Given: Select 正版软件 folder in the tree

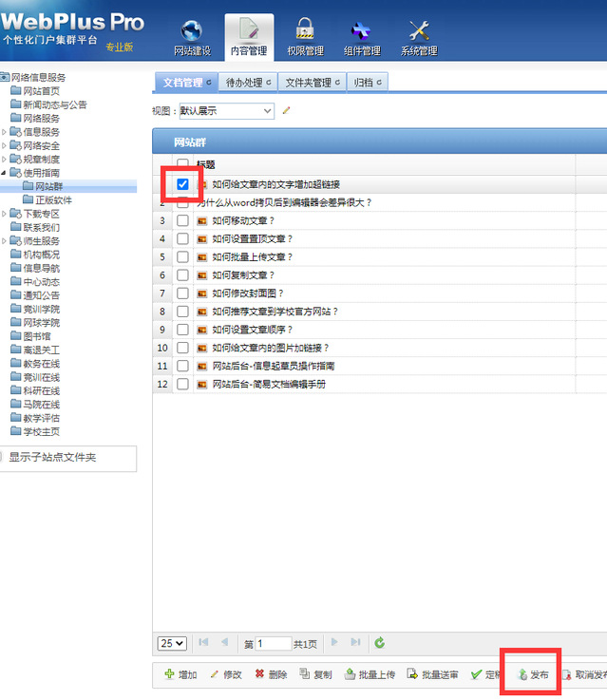Looking at the screenshot, I should (x=53, y=199).
